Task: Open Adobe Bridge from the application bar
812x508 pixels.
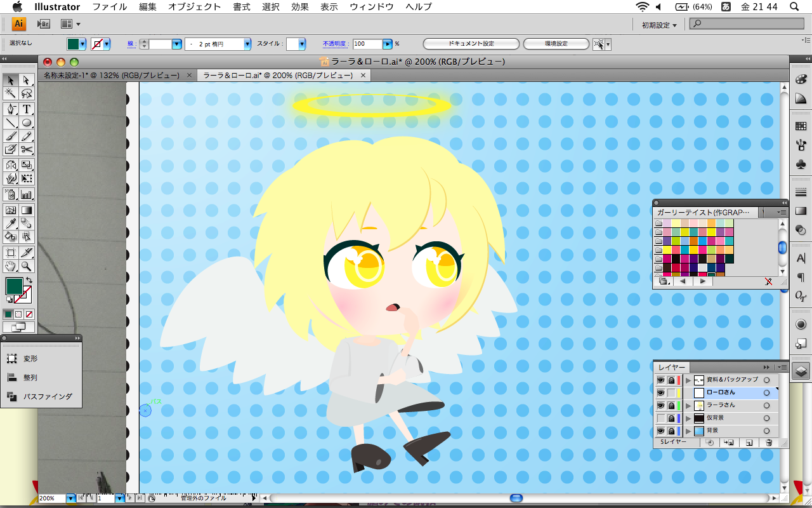Action: click(x=43, y=24)
